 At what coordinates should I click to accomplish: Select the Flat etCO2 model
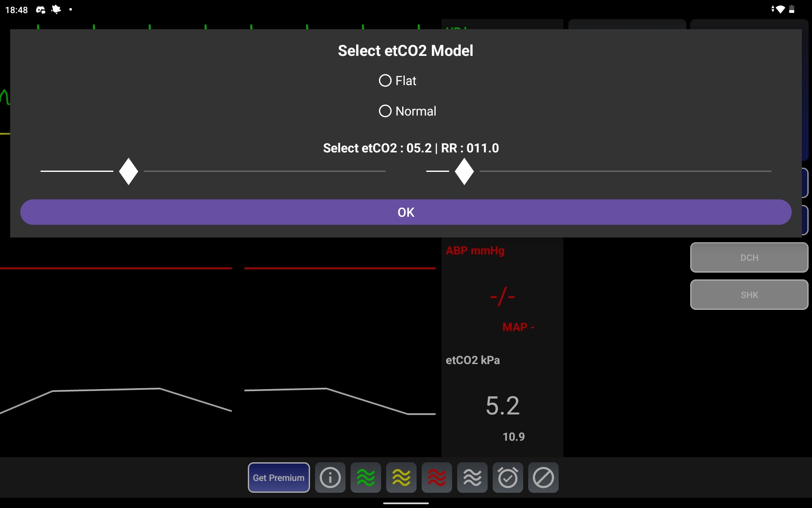coord(385,80)
